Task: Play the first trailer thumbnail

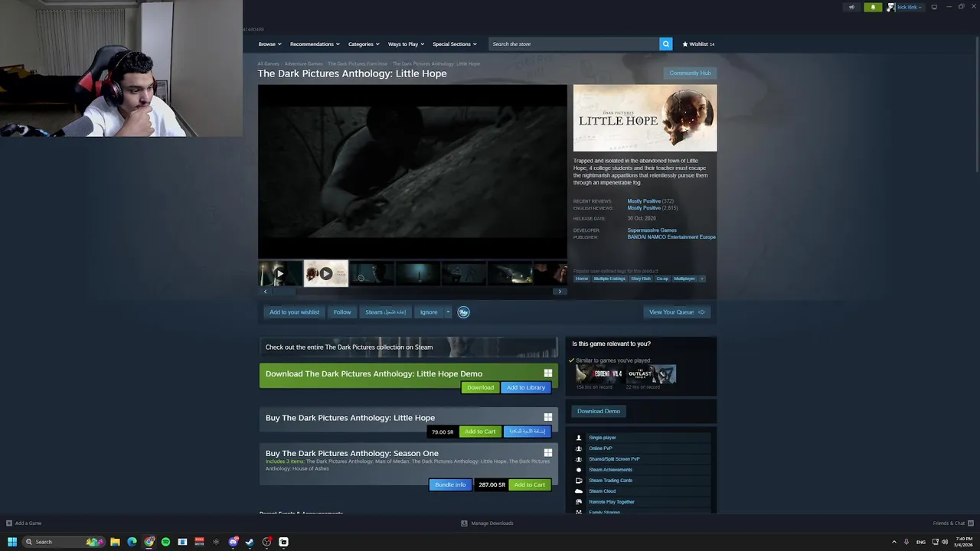Action: (x=280, y=273)
